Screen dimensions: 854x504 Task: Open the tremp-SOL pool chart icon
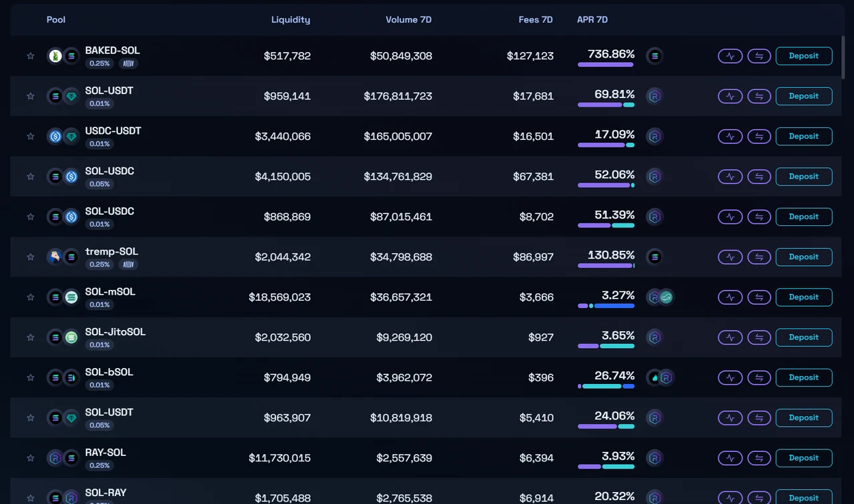(x=730, y=257)
